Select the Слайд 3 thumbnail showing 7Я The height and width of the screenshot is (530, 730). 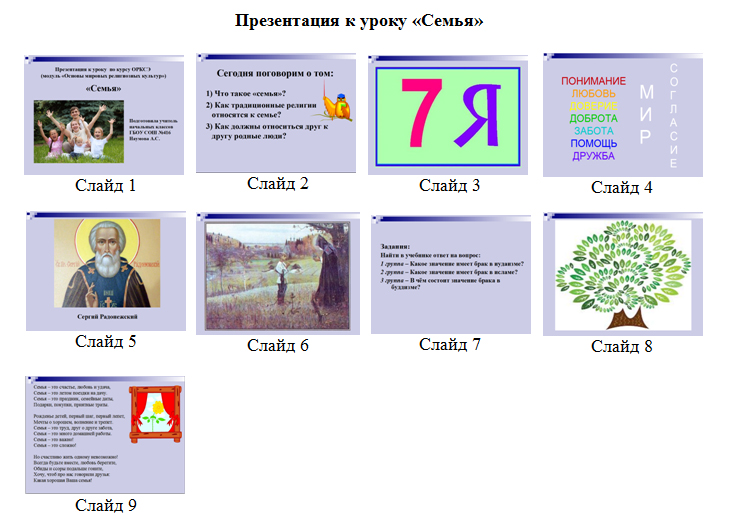tap(448, 115)
